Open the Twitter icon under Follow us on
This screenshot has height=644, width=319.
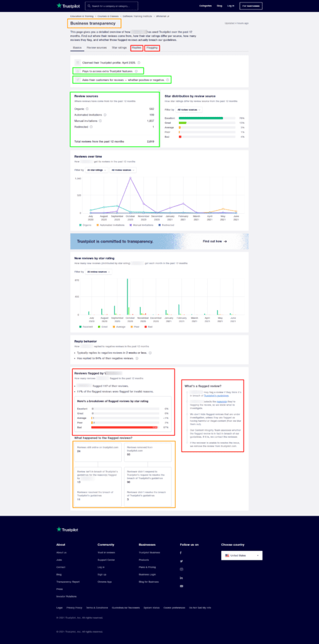click(x=181, y=561)
